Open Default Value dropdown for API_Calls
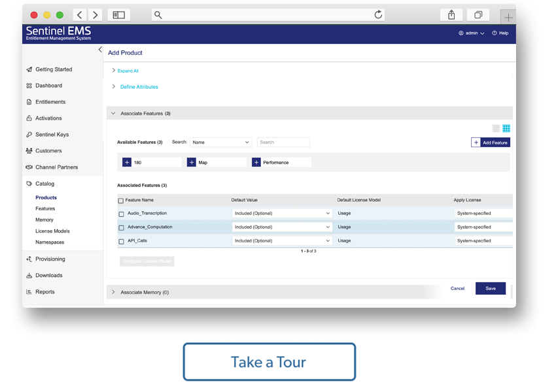 (x=283, y=241)
